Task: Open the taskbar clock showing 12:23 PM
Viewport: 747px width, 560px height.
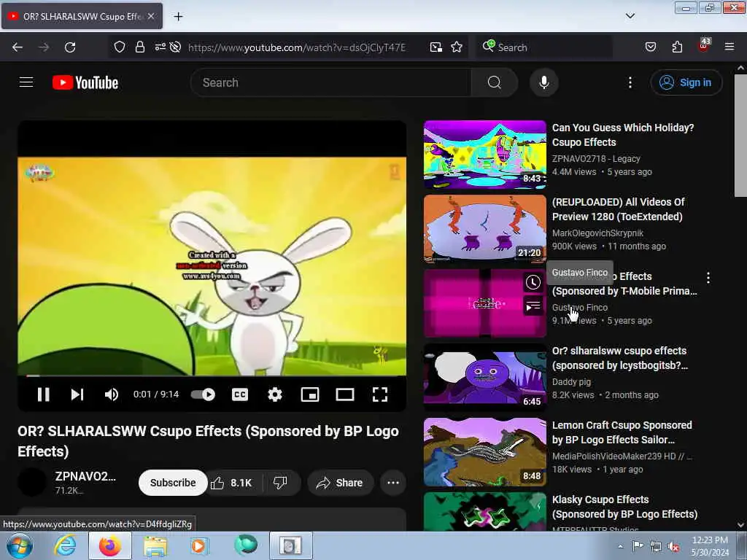Action: (710, 545)
